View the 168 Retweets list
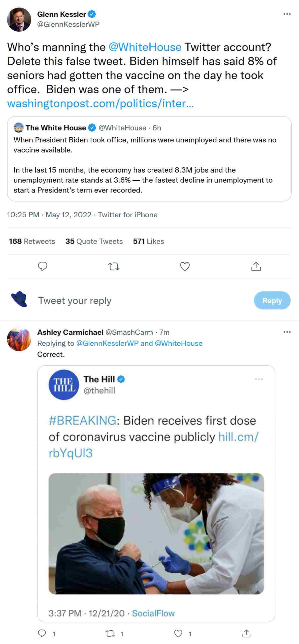Screen dimensions: 299x644 pos(32,241)
